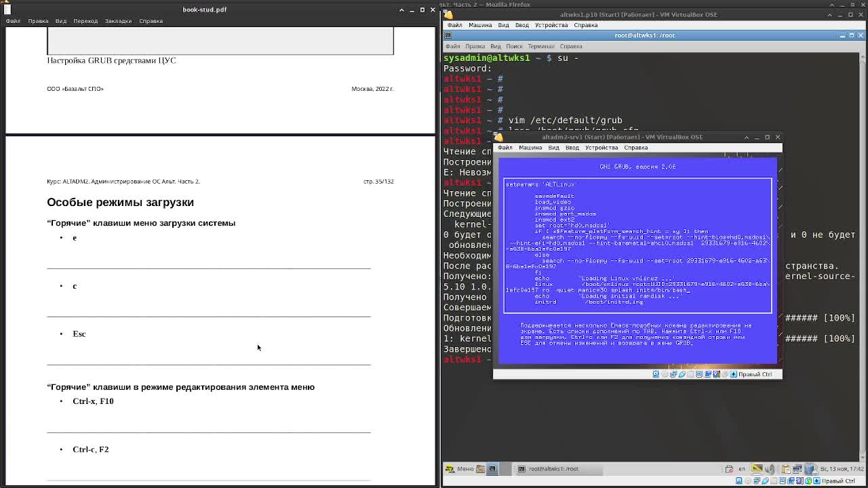Image resolution: width=868 pixels, height=488 pixels.
Task: Open the Переход menu in the PDF viewer
Action: (85, 21)
